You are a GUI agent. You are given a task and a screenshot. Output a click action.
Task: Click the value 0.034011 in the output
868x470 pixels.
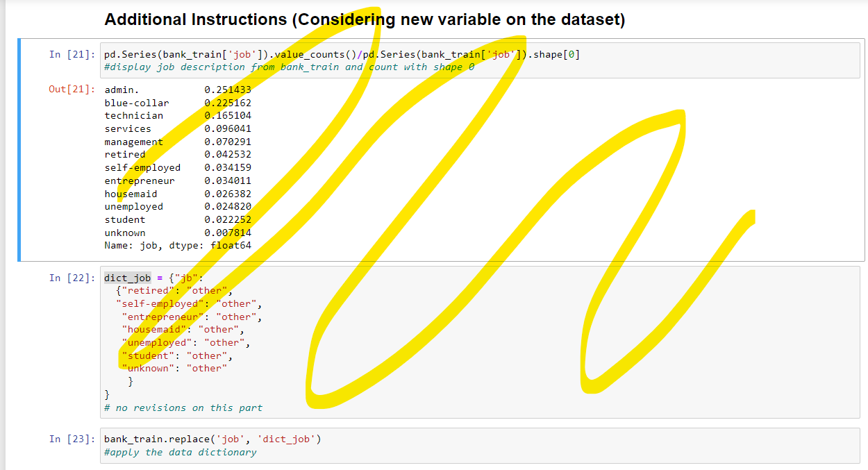tap(228, 181)
